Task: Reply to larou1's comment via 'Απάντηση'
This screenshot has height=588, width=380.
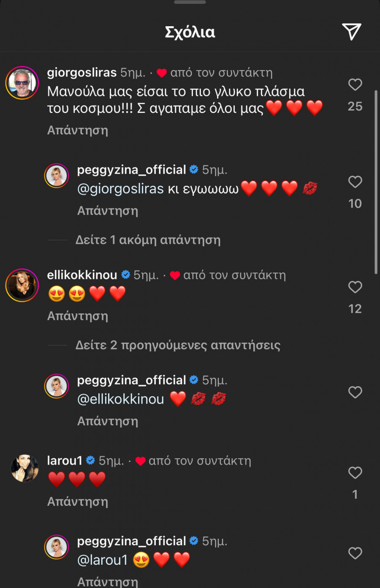Action: pos(78,501)
